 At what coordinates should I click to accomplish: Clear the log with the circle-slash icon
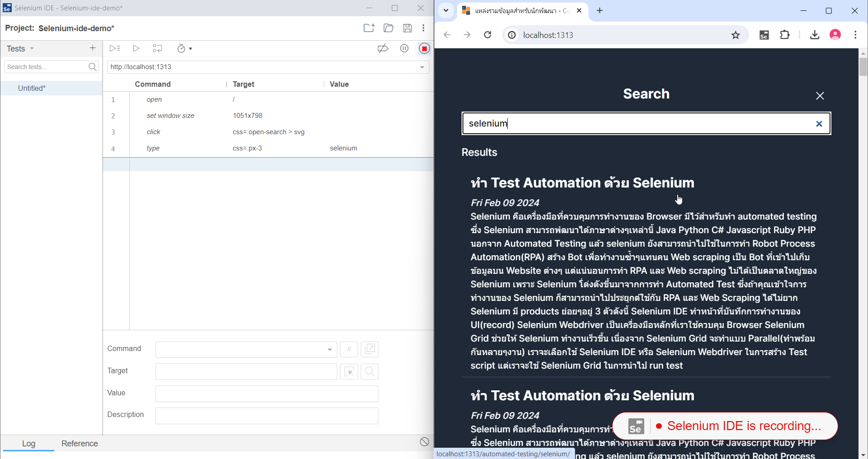424,442
